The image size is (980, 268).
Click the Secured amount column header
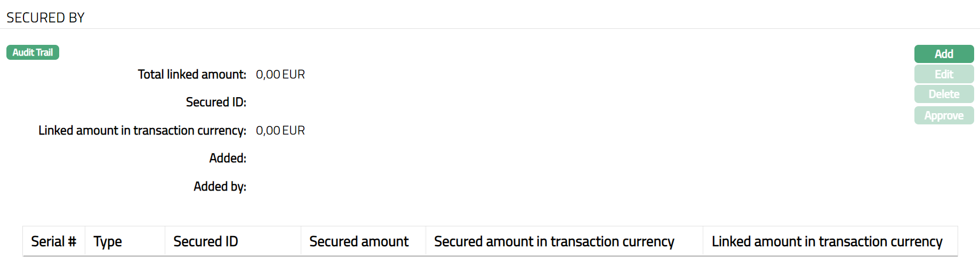(x=359, y=241)
